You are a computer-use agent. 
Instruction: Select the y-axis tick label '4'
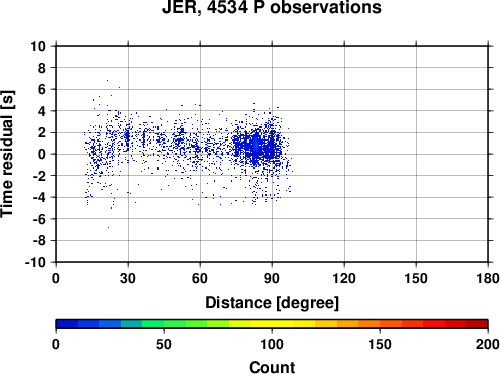click(42, 111)
